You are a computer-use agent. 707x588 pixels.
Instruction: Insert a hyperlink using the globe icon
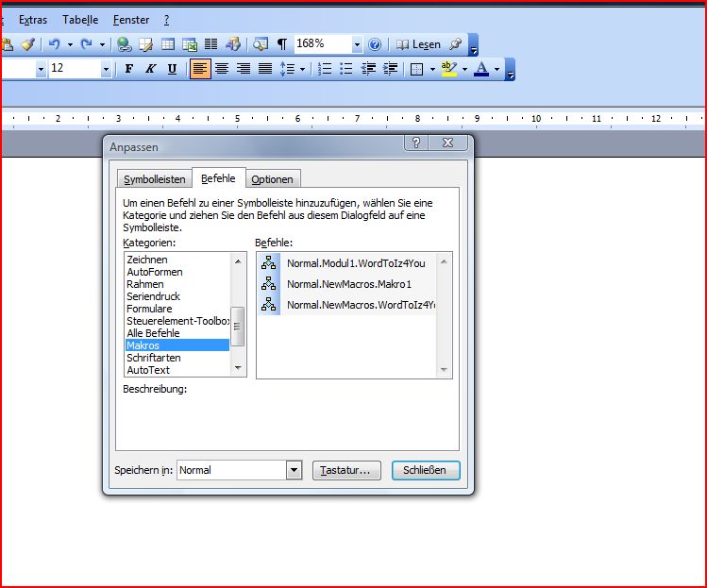pyautogui.click(x=124, y=44)
